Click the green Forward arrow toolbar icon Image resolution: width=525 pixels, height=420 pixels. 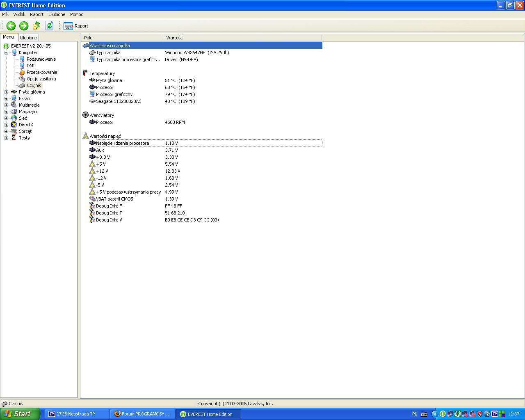(24, 26)
